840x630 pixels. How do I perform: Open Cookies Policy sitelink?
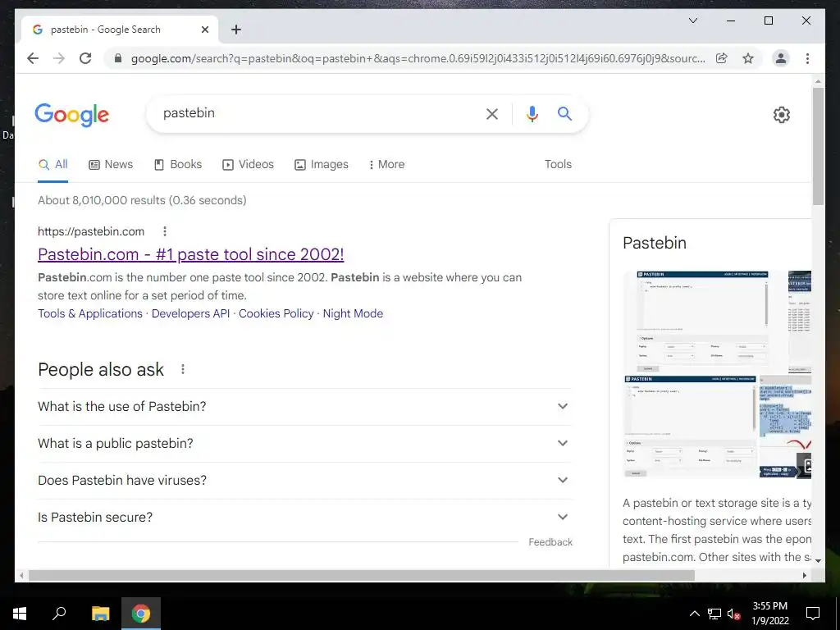pyautogui.click(x=276, y=313)
